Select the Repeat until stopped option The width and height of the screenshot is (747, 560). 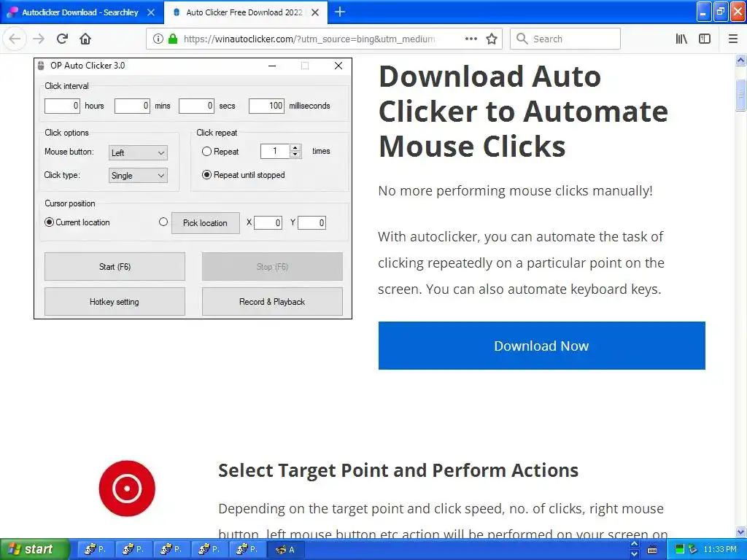tap(206, 175)
